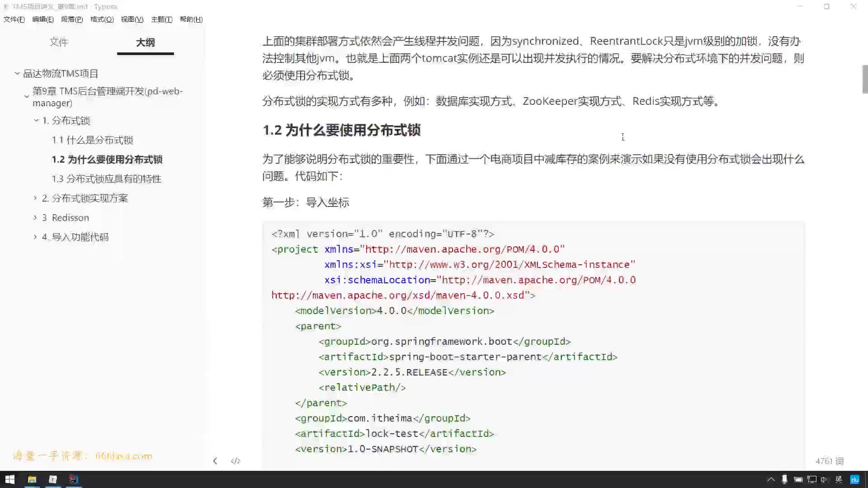Open the volume control tray icon
Viewport: 868px width, 488px height.
click(825, 479)
